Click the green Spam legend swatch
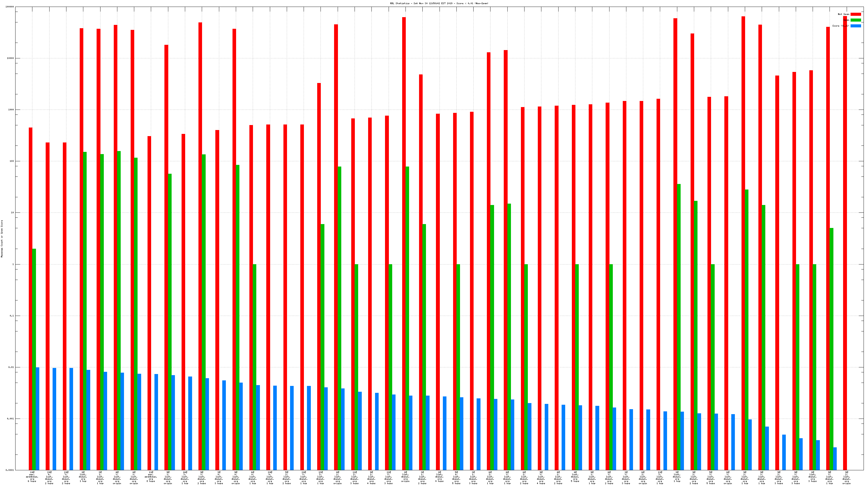Viewport: 868px width, 488px height. pyautogui.click(x=855, y=20)
